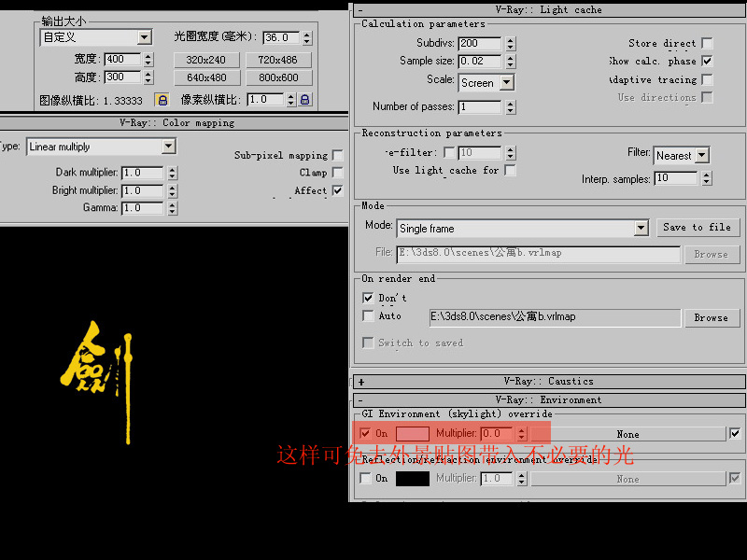Open the Filter Nearest dropdown

tap(702, 156)
